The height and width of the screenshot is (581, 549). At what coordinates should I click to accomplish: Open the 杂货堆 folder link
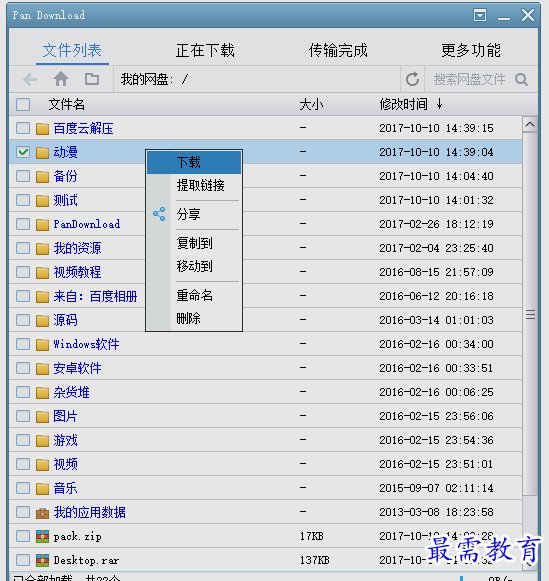click(x=71, y=392)
